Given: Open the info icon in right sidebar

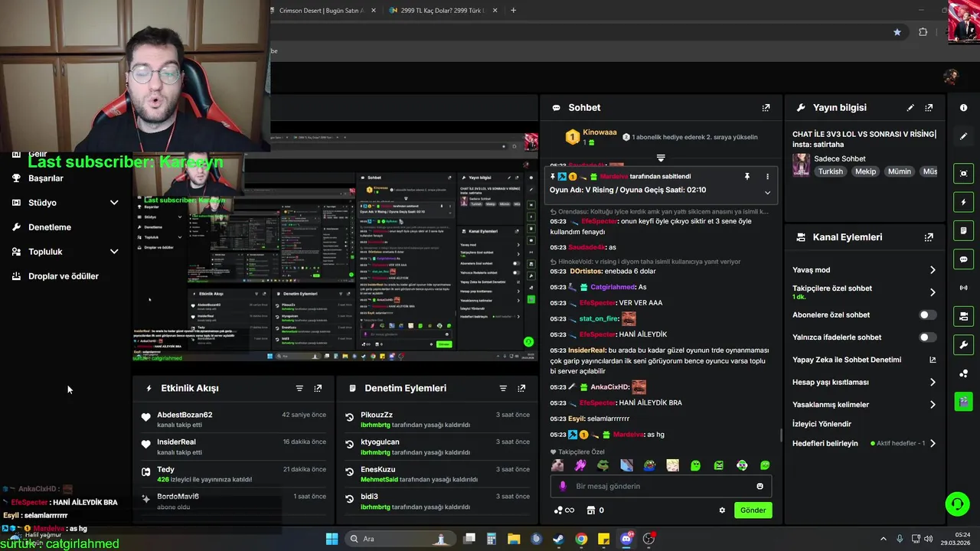Looking at the screenshot, I should [963, 108].
